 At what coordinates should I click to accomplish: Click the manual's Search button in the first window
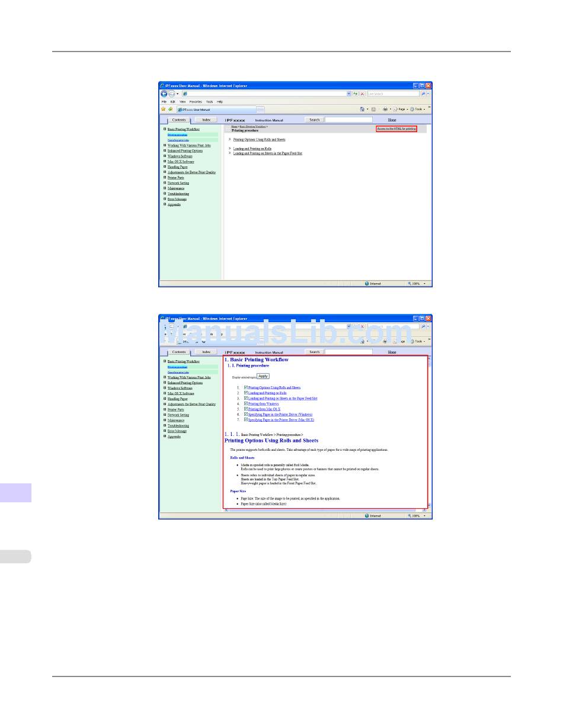315,120
